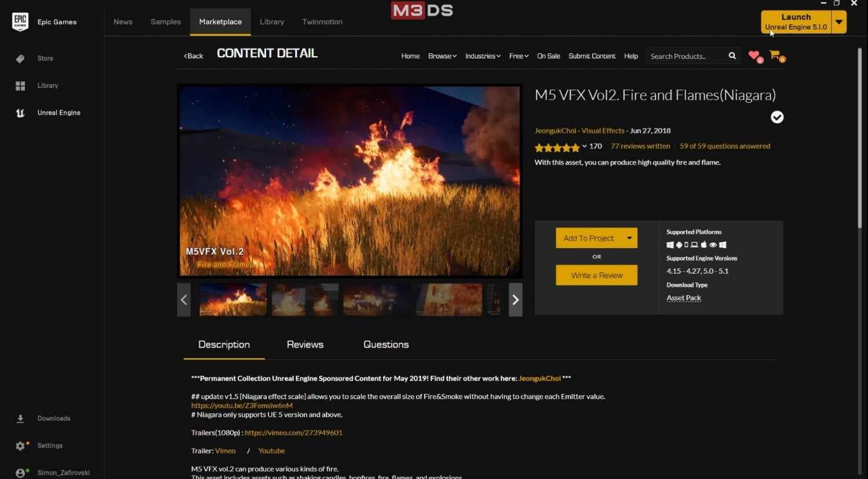Open the JeongukChoi seller link
Viewport: 868px width, 479px height.
click(x=555, y=131)
